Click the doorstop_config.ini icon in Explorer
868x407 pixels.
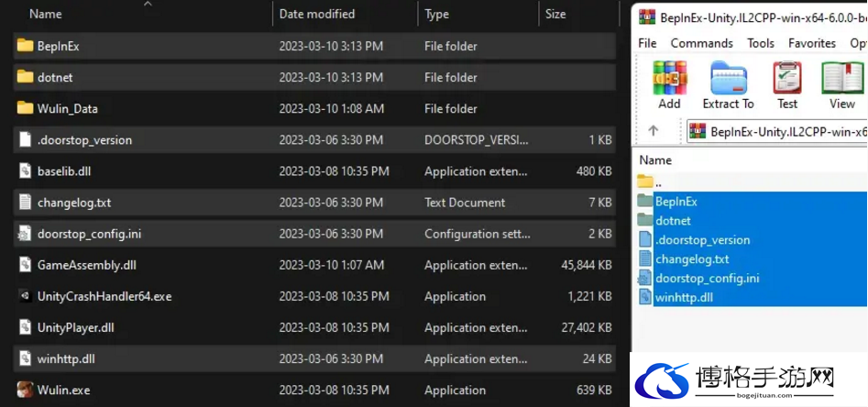25,234
